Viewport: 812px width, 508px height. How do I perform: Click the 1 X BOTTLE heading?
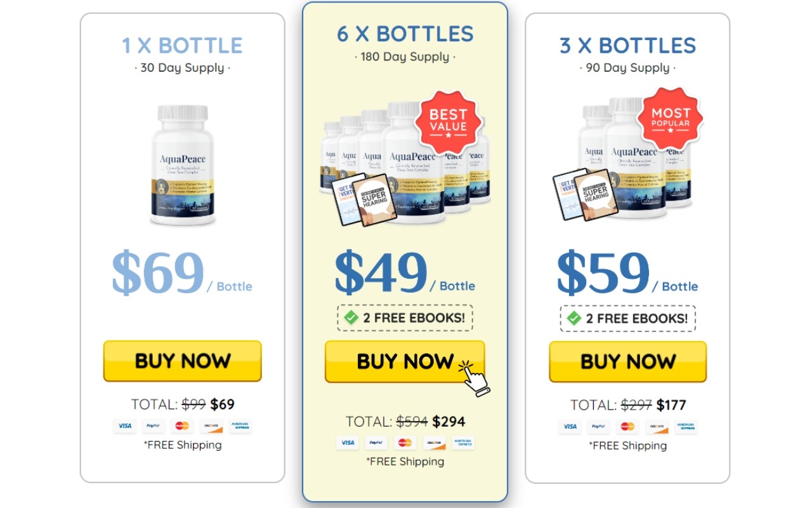click(183, 46)
